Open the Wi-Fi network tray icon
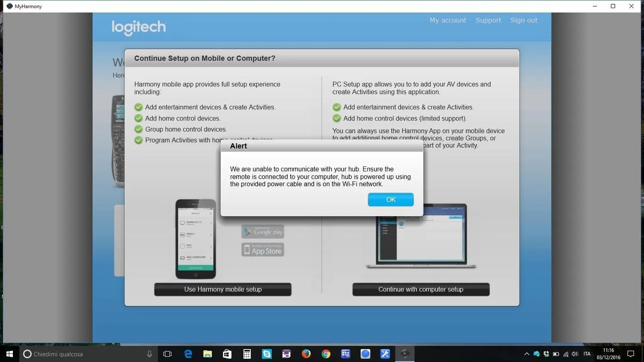This screenshot has height=362, width=644. (x=566, y=354)
